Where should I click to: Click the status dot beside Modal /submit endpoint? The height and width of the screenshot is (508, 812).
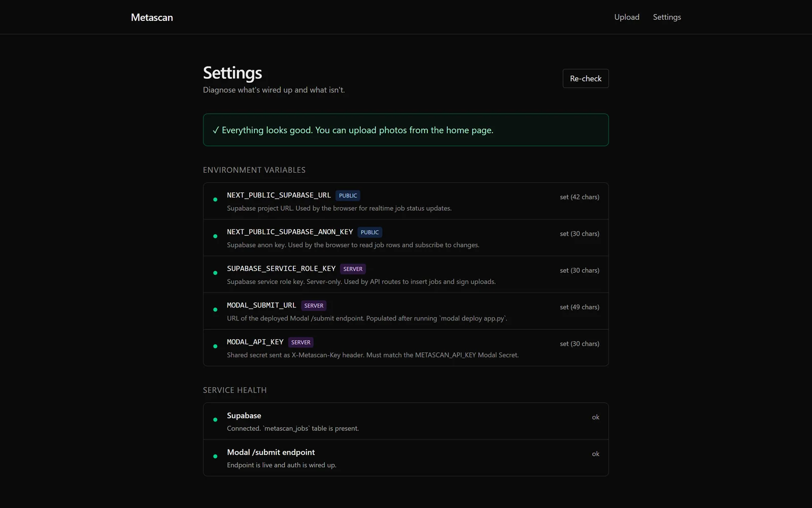[x=215, y=456]
